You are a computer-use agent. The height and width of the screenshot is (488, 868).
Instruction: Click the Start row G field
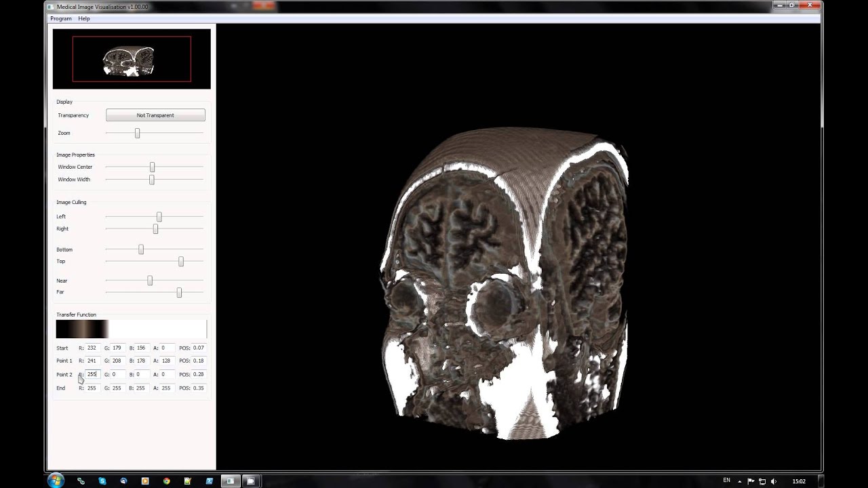point(118,348)
